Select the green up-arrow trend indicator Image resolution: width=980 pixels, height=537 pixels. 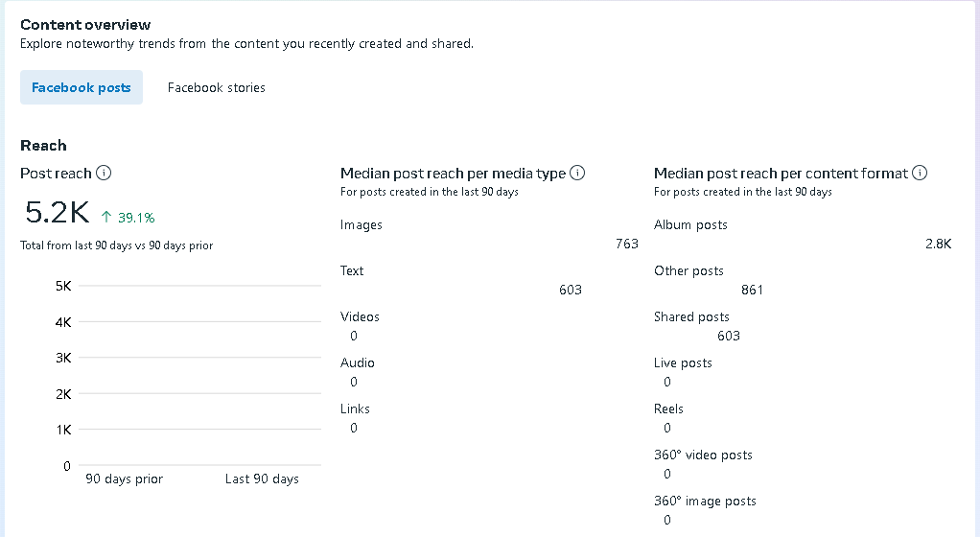(x=106, y=217)
